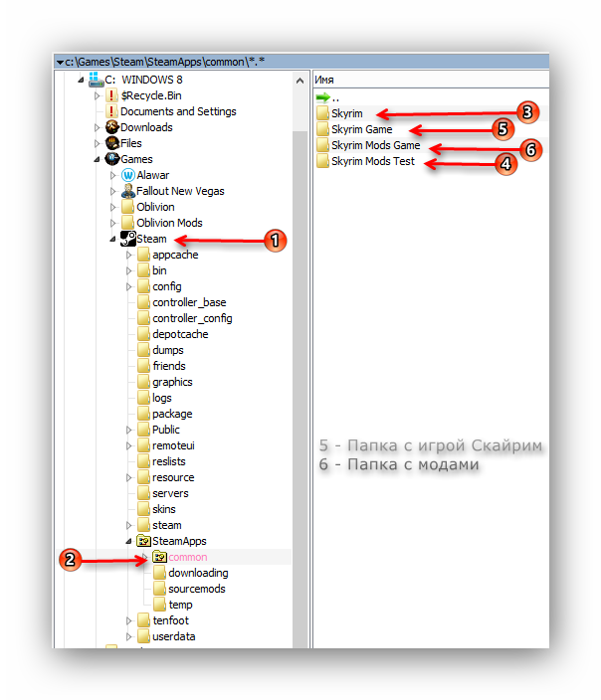Click the Skyrim folder icon in file list

(x=322, y=113)
